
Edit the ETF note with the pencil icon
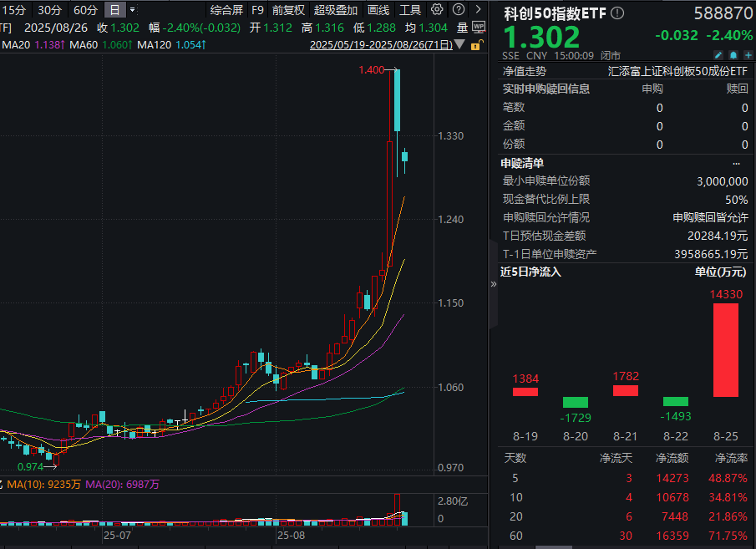pos(718,55)
